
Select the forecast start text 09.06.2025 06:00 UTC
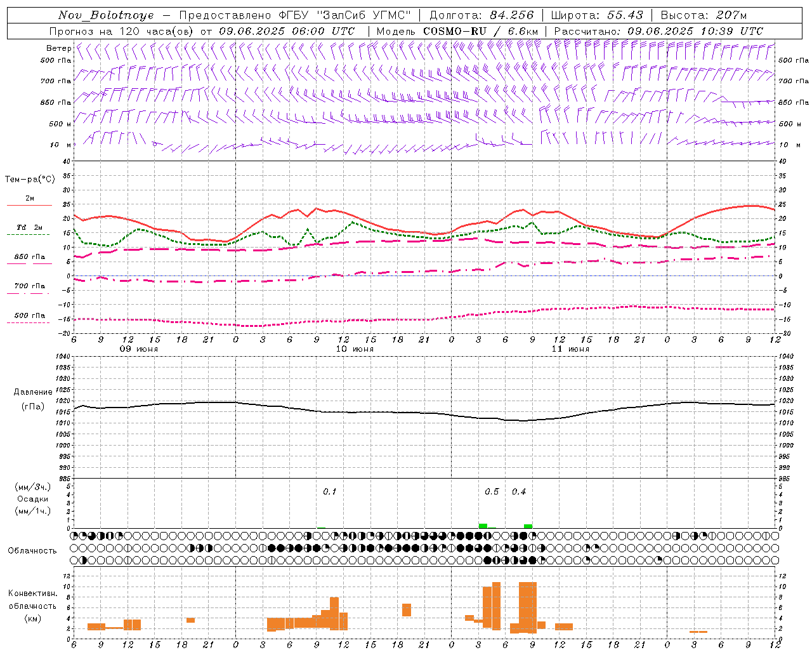coord(287,31)
